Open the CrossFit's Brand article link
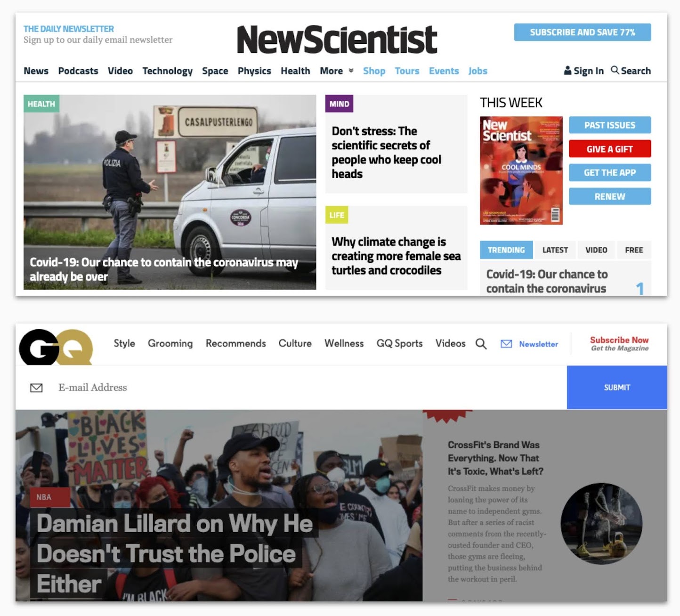Screen dimensions: 680x616 coord(495,458)
